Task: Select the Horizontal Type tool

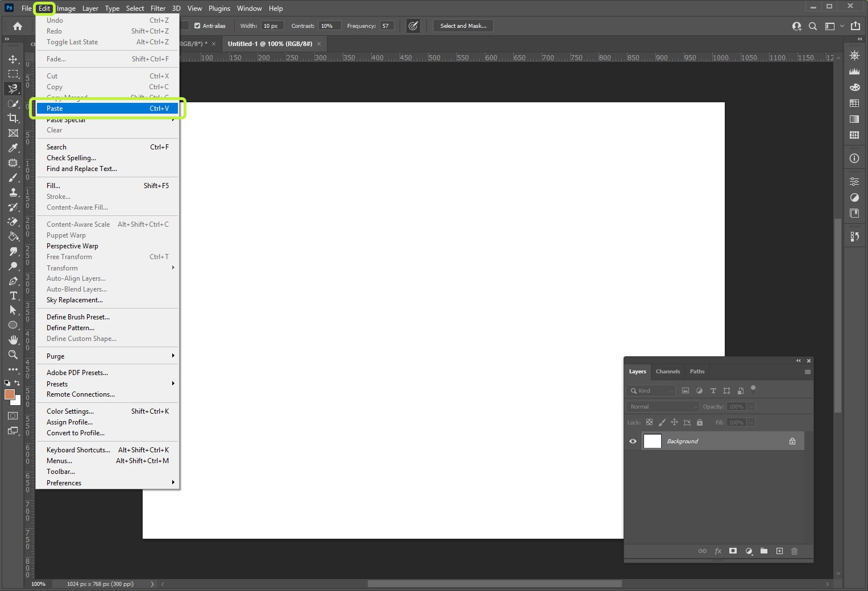Action: click(x=13, y=295)
